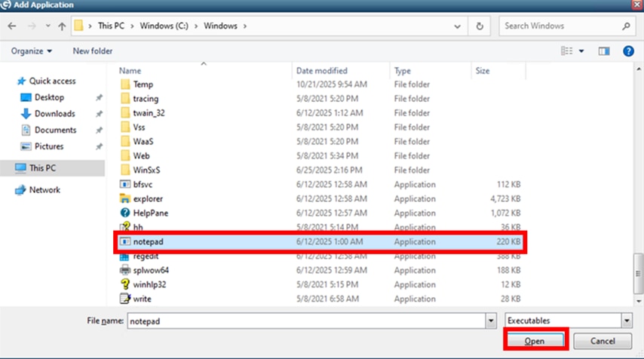Click the Up one level arrow
Viewport: 644px width, 359px height.
click(62, 26)
